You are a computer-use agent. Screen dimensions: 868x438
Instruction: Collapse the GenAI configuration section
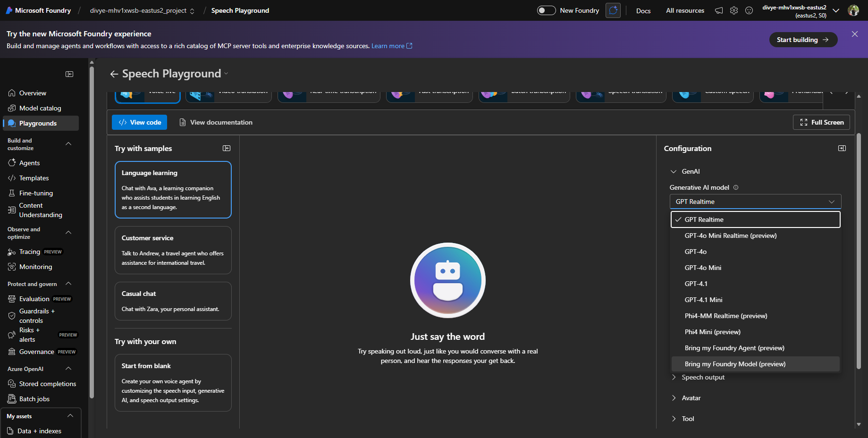(674, 171)
